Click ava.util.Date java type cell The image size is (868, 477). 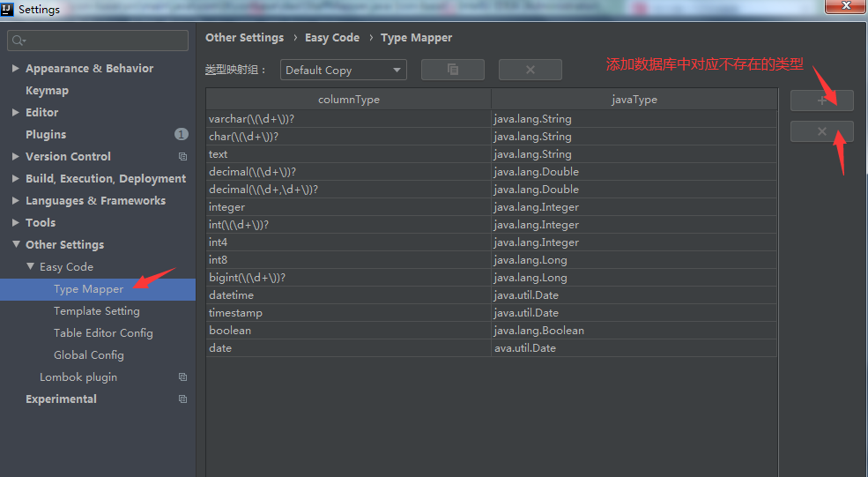coord(634,348)
